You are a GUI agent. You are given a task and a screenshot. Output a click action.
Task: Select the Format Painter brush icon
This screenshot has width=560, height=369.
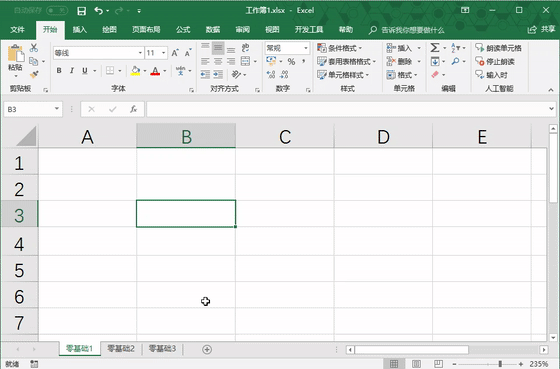(34, 74)
